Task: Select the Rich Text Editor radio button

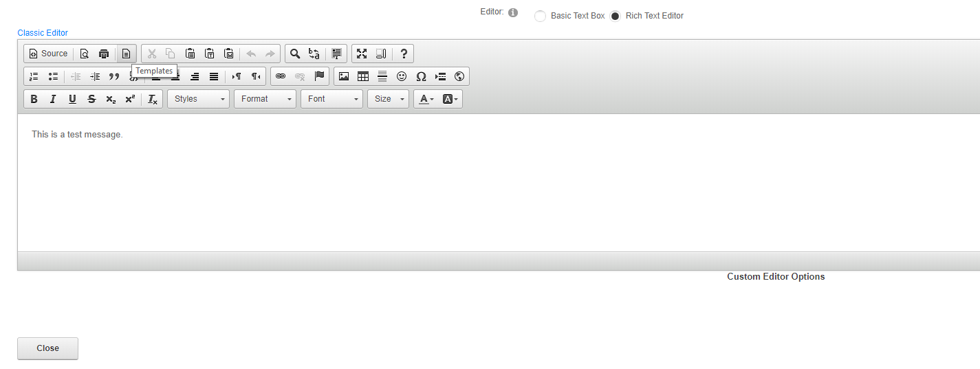Action: pos(616,16)
